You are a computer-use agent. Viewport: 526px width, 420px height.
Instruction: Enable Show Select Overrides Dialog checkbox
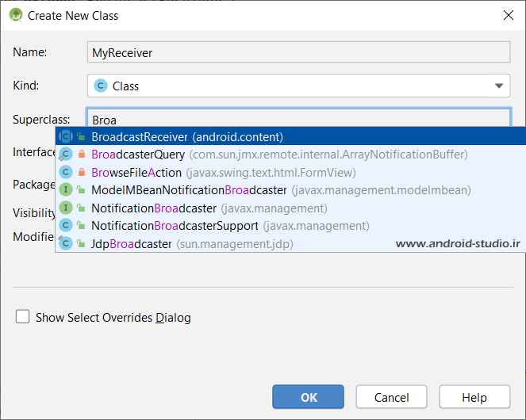point(23,317)
